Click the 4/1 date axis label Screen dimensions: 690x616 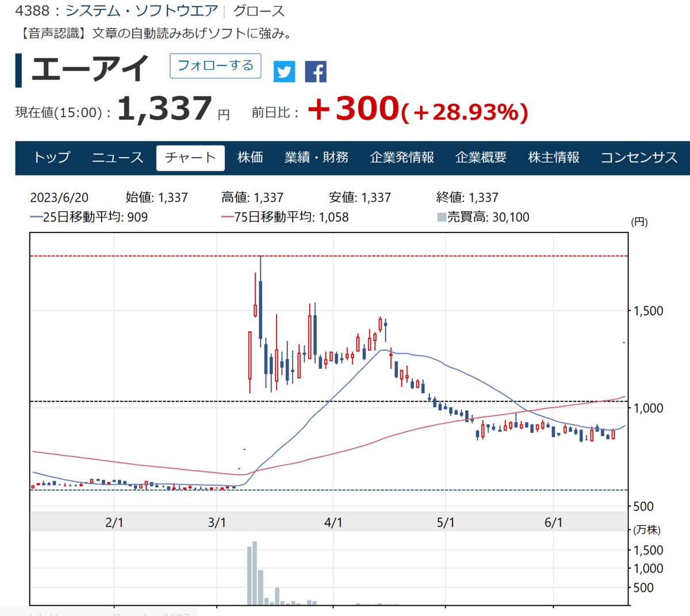tap(333, 522)
